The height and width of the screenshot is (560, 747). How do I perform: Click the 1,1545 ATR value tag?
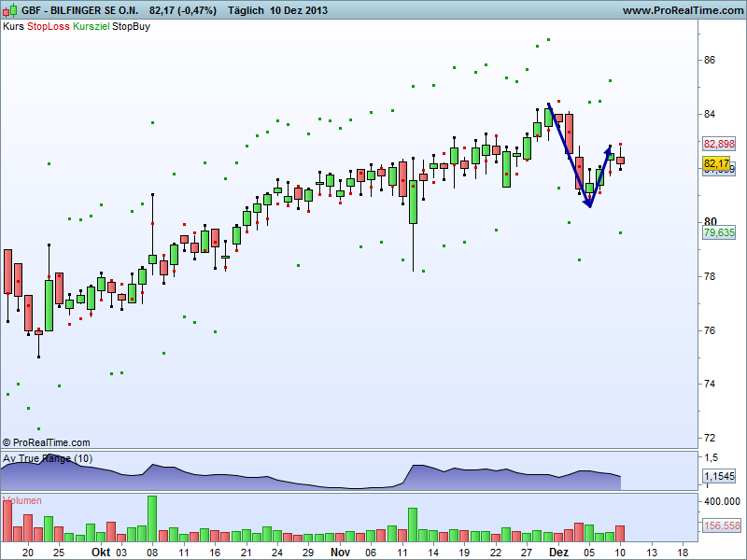coord(719,476)
